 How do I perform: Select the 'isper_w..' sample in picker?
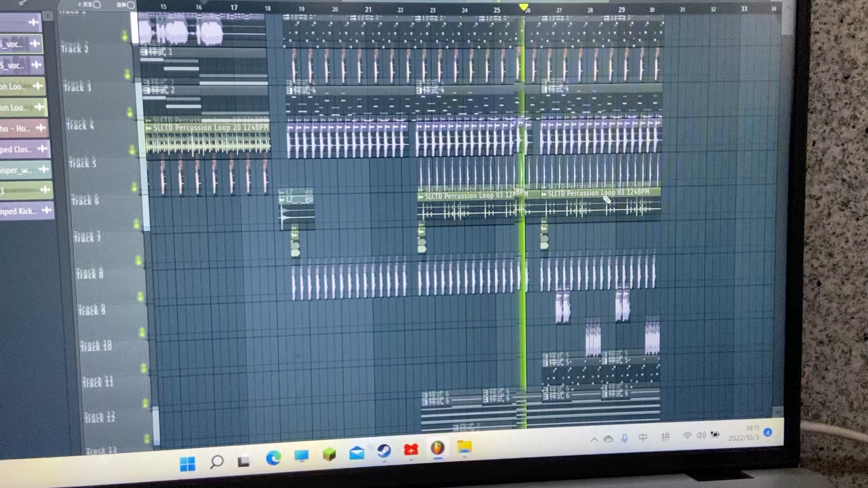coord(26,170)
